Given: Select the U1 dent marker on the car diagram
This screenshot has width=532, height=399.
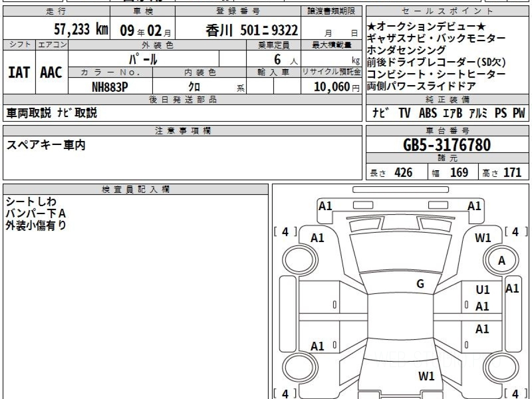Looking at the screenshot, I should coord(483,290).
